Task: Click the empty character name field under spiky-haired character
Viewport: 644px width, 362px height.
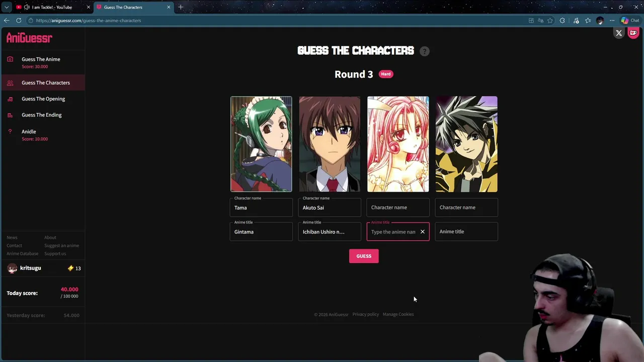Action: (466, 208)
